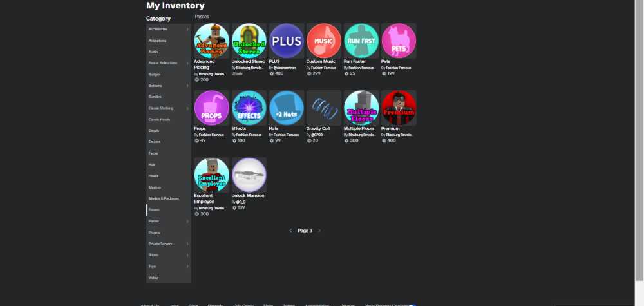644x306 pixels.
Task: Click the 299 price under Custom Music
Action: tap(317, 73)
